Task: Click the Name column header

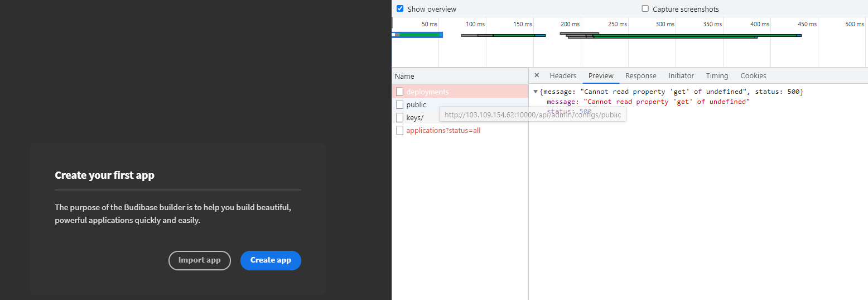Action: coord(460,76)
